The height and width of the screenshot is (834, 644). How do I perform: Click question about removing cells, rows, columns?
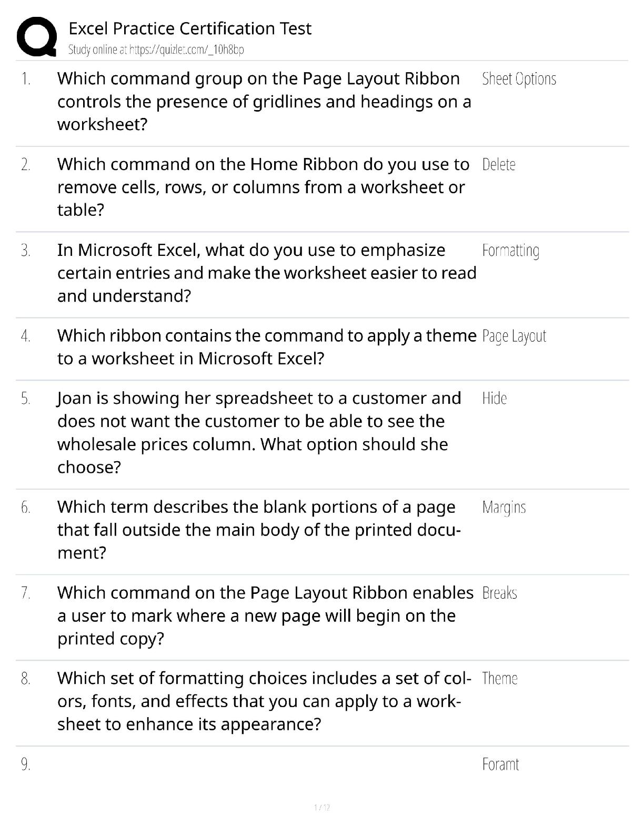pyautogui.click(x=263, y=187)
